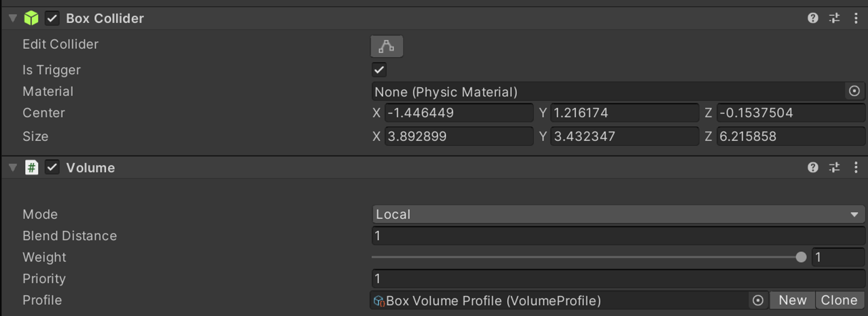
Task: Click the Clone profile button
Action: point(839,300)
